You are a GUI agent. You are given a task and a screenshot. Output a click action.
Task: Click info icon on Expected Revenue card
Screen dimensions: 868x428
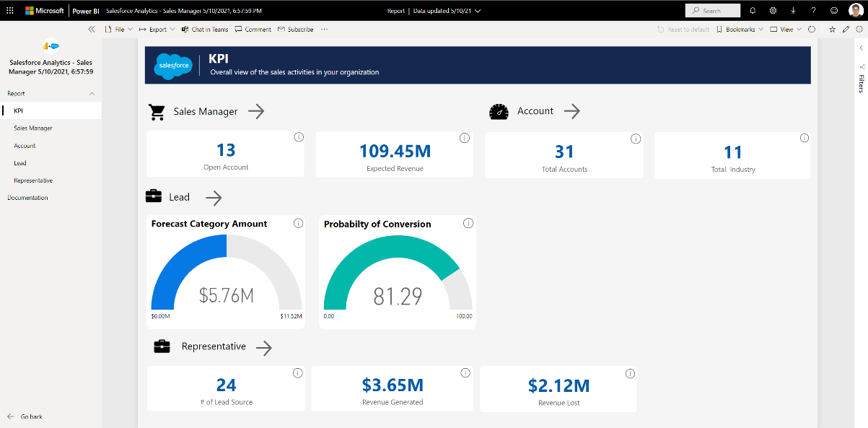click(x=464, y=138)
